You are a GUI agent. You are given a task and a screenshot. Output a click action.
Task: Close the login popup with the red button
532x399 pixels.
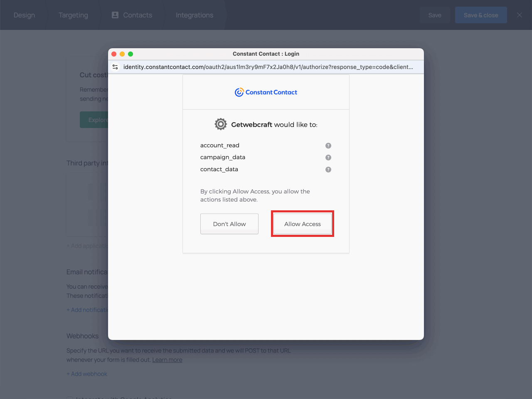[x=114, y=54]
